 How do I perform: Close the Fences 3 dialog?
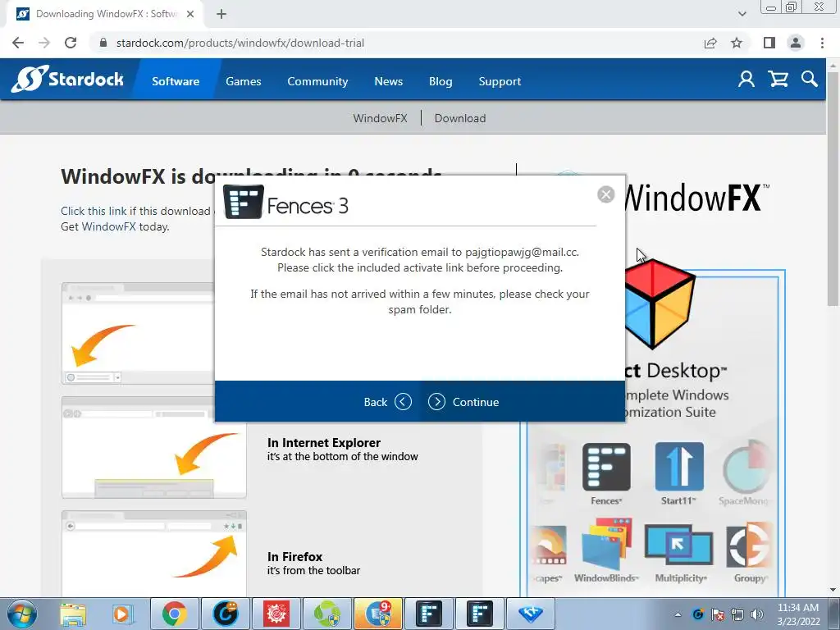tap(606, 194)
